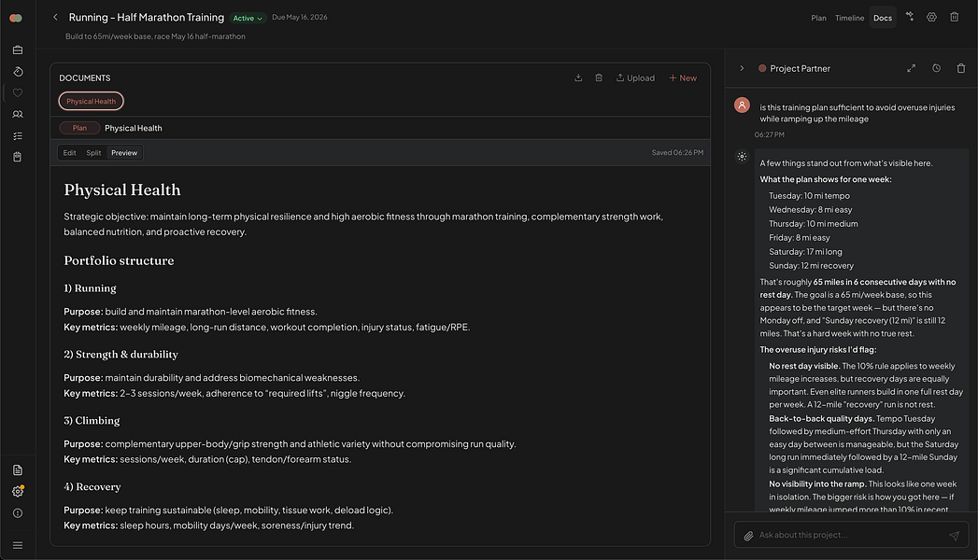This screenshot has width=978, height=560.
Task: Click the Due May 16, 2026 date
Action: point(300,18)
